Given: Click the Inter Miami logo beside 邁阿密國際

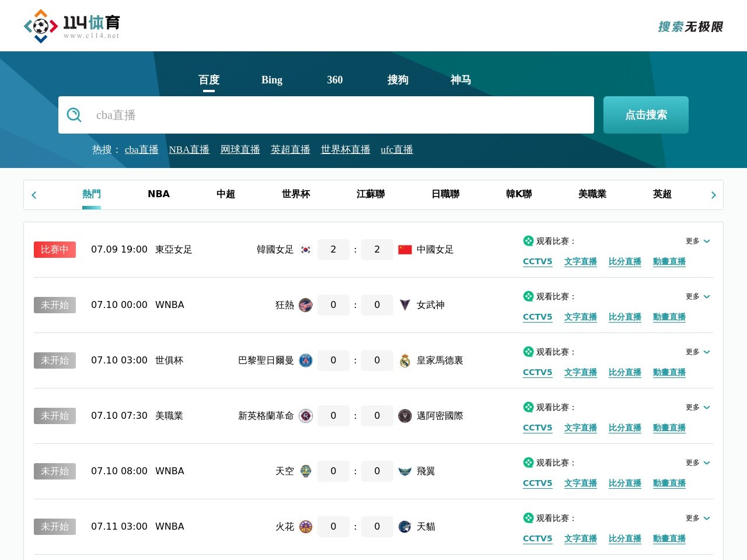Looking at the screenshot, I should tap(405, 416).
